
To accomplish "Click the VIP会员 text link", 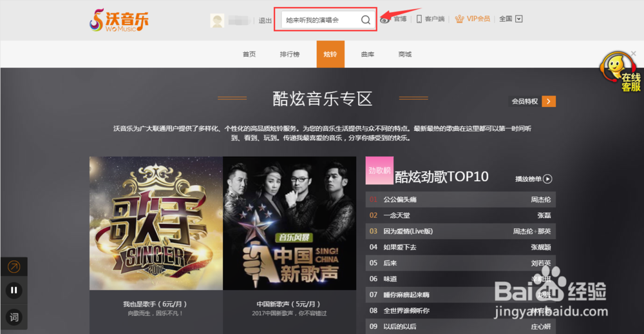I will pyautogui.click(x=478, y=19).
